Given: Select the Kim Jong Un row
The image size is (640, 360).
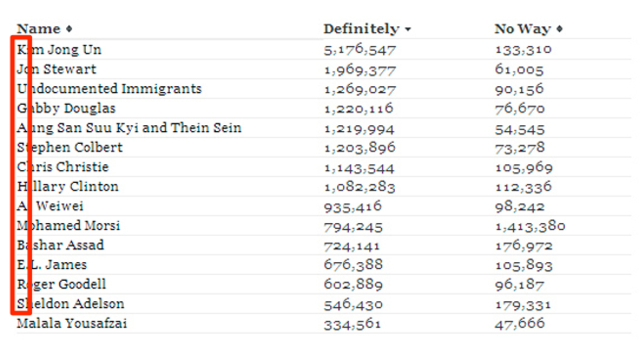Looking at the screenshot, I should click(x=324, y=50).
